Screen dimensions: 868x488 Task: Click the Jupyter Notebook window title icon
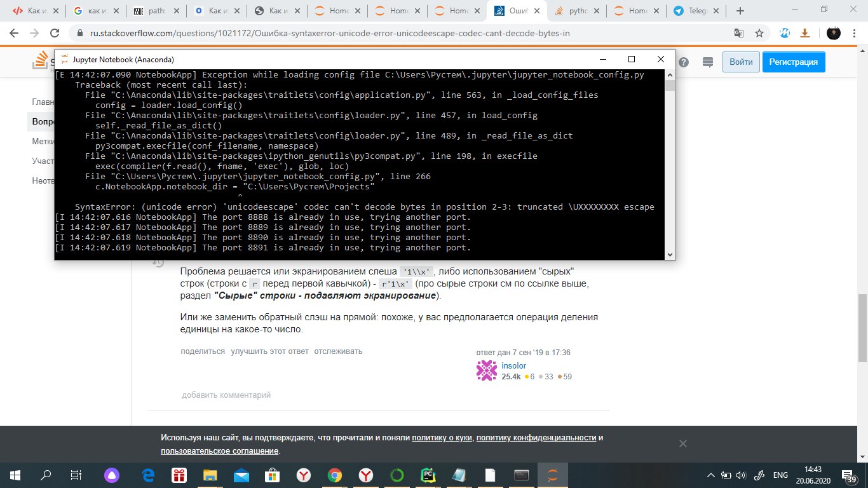pyautogui.click(x=65, y=59)
